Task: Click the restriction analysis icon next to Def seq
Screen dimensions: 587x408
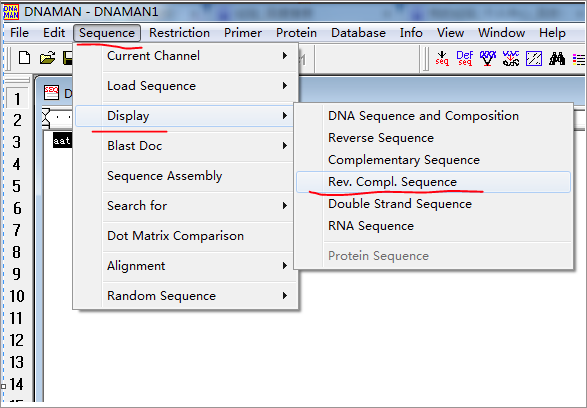Action: (487, 58)
